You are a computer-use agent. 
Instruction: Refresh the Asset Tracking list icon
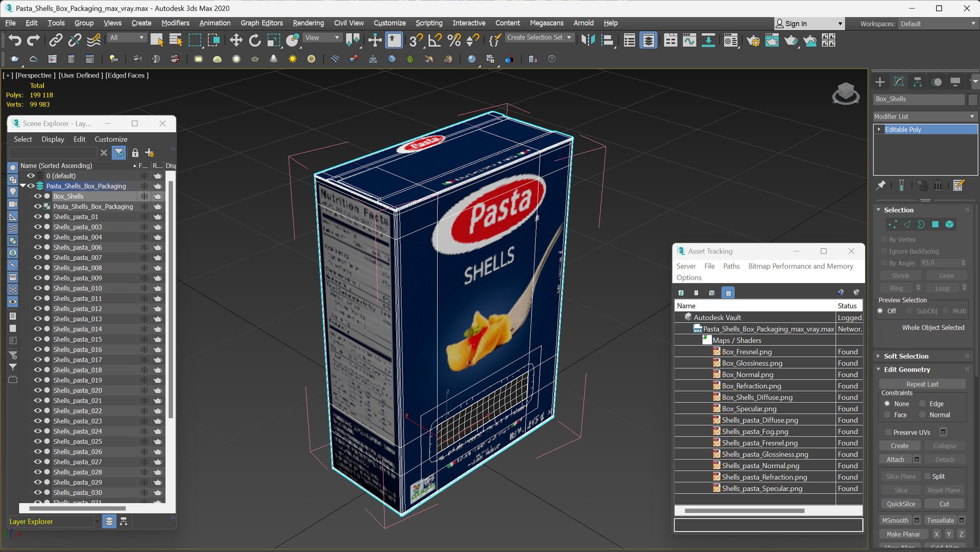pos(681,293)
